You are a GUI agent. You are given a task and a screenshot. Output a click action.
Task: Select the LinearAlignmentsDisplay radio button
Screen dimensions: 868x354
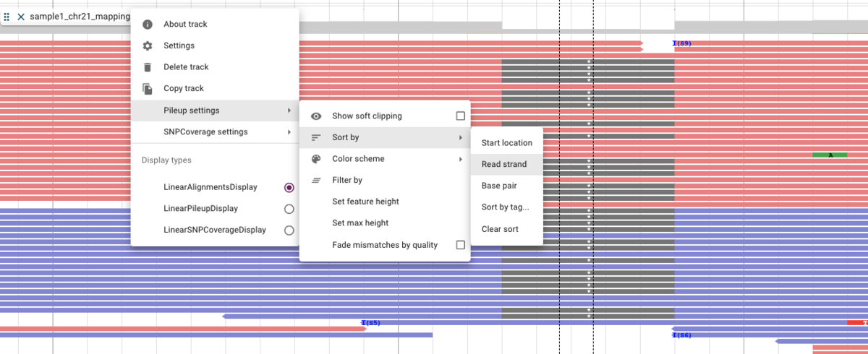click(x=289, y=187)
